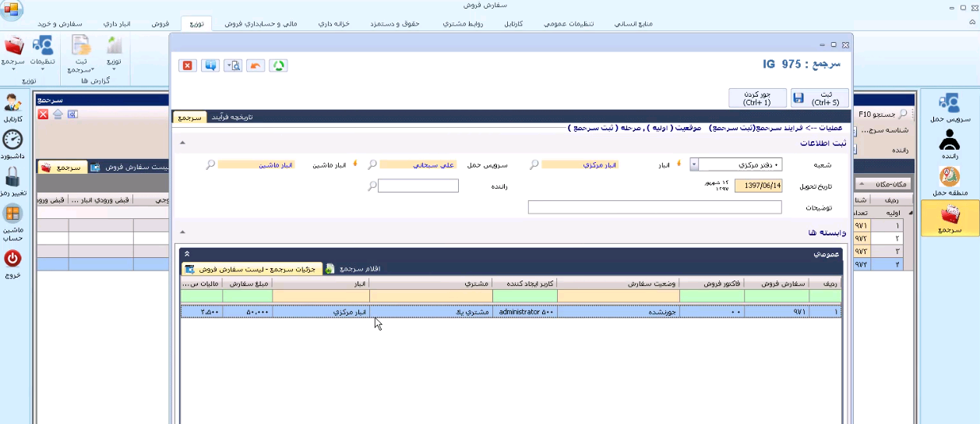Open the فروش ribbon tab

[160, 23]
